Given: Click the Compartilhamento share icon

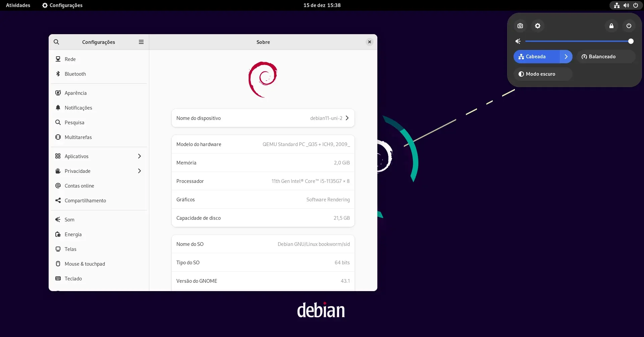Looking at the screenshot, I should tap(58, 200).
